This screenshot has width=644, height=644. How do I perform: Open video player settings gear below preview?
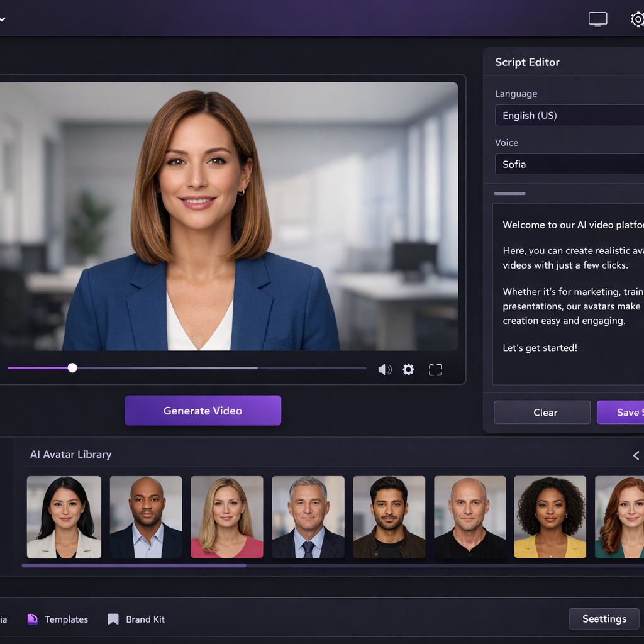[408, 369]
